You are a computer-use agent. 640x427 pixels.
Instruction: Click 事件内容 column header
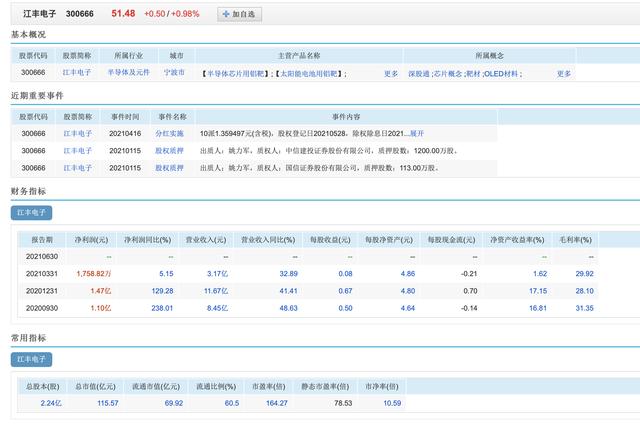(346, 117)
